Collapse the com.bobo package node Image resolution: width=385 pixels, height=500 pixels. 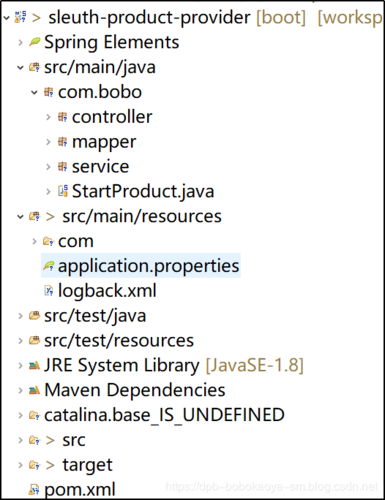pos(34,92)
